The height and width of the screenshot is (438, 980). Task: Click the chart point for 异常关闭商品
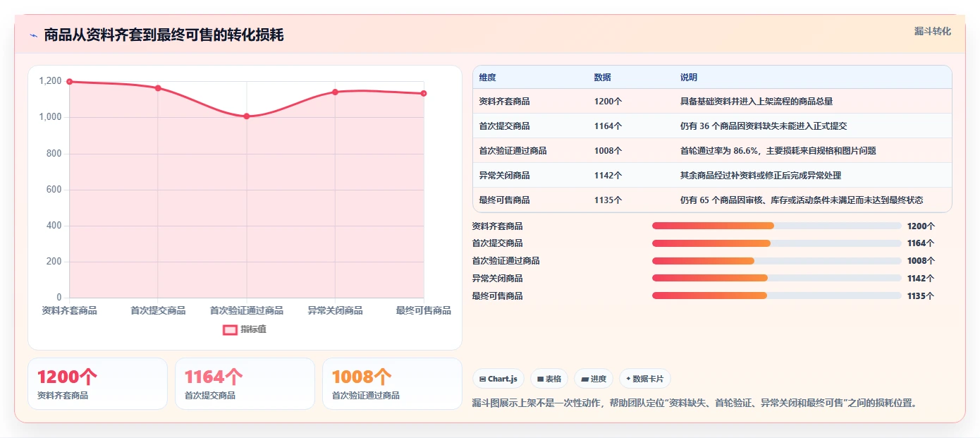point(336,92)
